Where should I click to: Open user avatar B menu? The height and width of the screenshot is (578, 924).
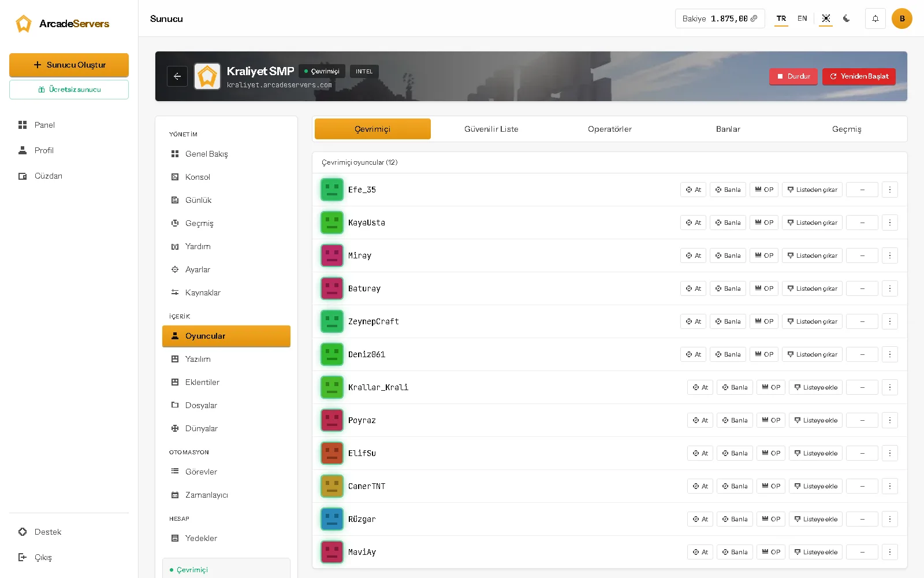[x=902, y=18]
